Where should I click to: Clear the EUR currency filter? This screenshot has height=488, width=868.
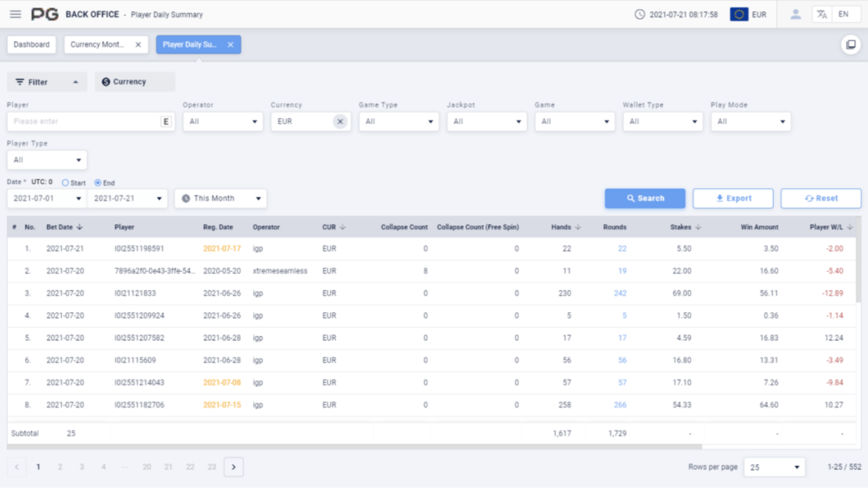[340, 121]
